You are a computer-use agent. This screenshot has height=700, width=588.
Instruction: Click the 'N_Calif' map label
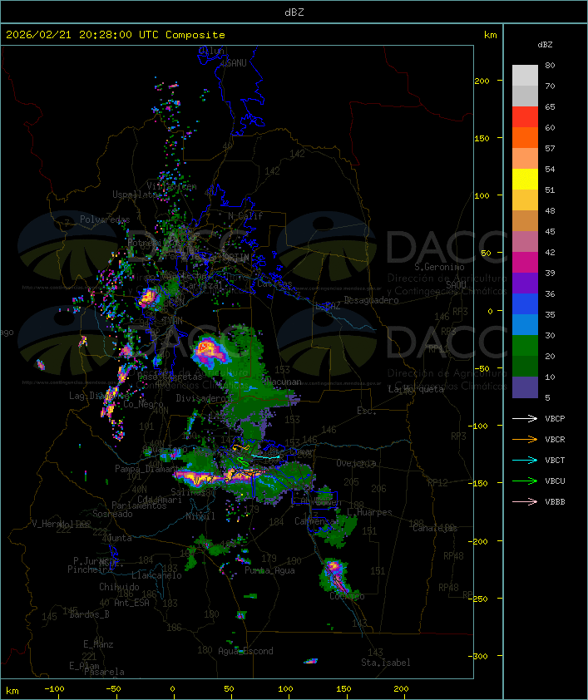click(245, 216)
